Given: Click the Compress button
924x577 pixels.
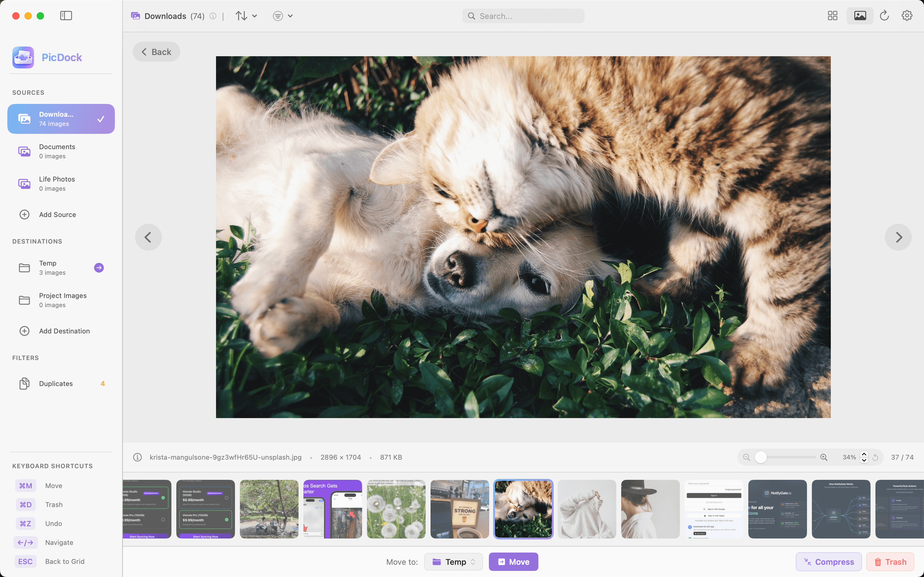Looking at the screenshot, I should [829, 562].
